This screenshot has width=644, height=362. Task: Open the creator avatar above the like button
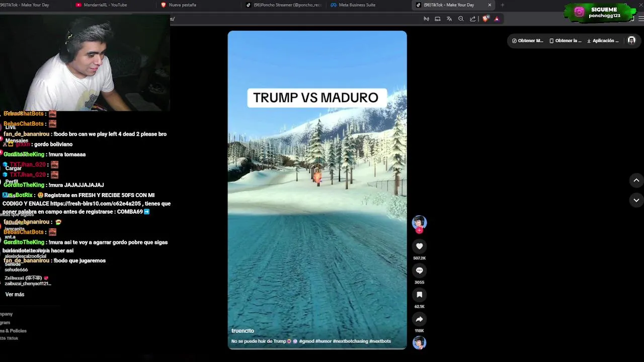coord(419,222)
